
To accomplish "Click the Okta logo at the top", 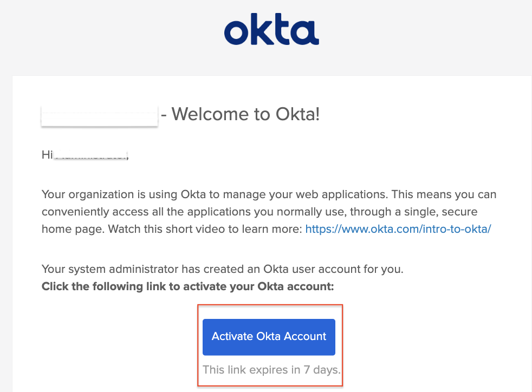I will tap(271, 31).
